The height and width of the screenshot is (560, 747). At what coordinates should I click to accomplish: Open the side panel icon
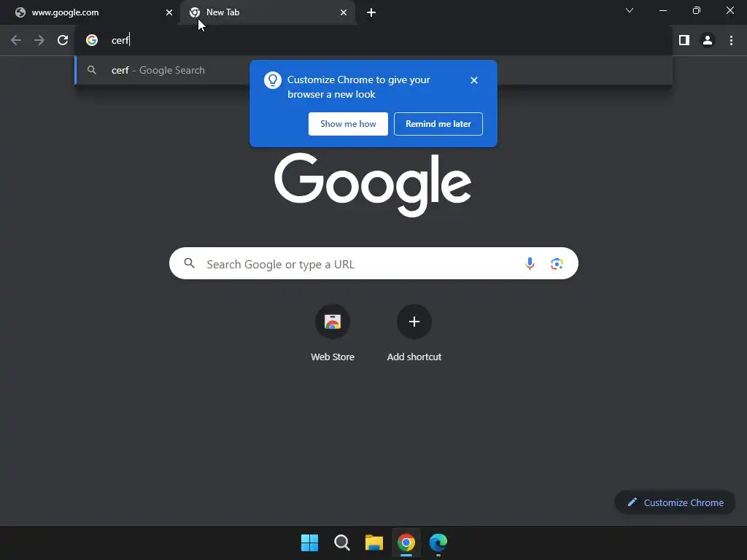click(684, 41)
